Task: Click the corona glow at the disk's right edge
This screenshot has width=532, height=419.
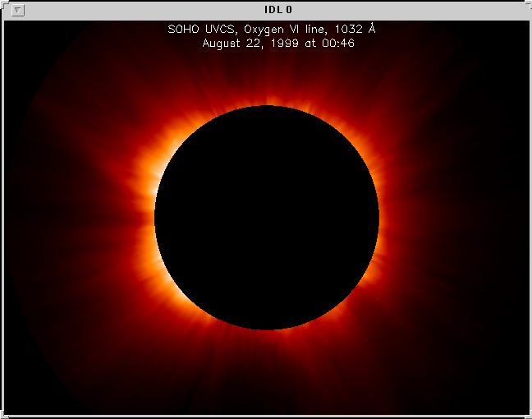Action: 388,218
